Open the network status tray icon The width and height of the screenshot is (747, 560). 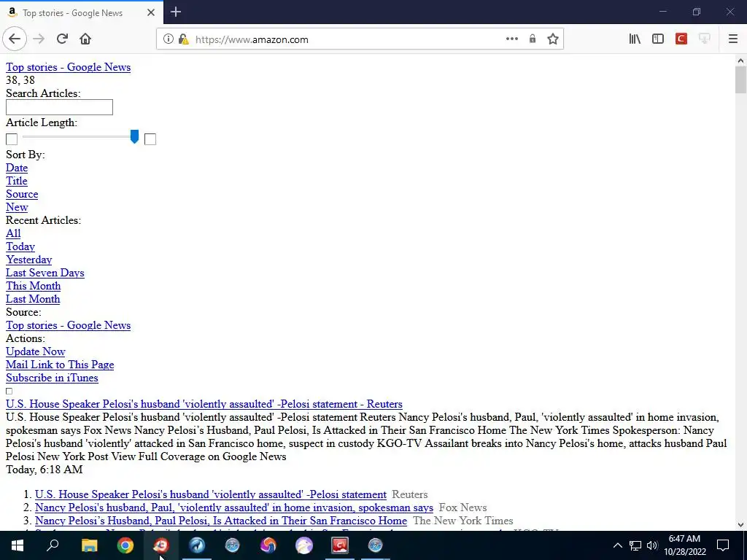(x=635, y=545)
